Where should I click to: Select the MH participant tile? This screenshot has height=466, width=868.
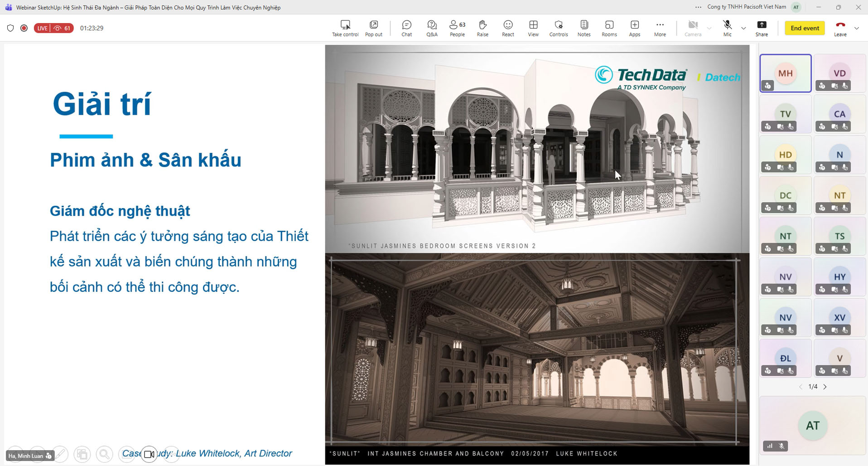(785, 73)
